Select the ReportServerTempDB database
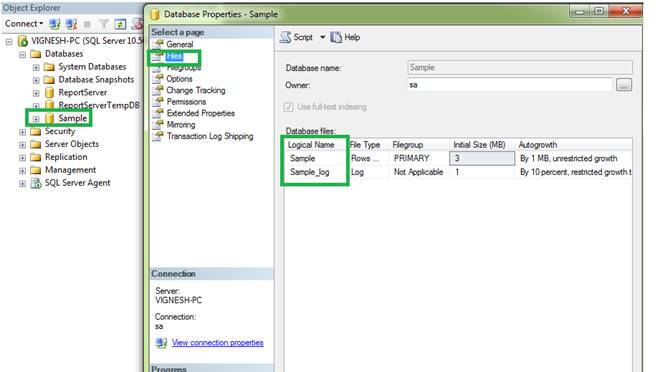This screenshot has height=372, width=660. pos(99,105)
